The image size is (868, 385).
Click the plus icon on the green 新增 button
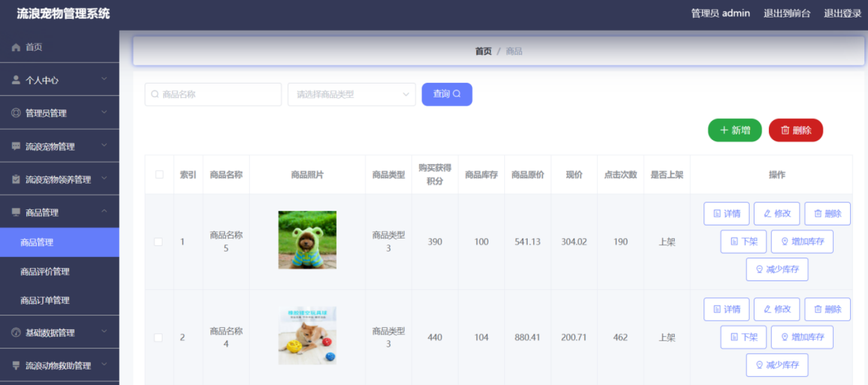coord(724,130)
